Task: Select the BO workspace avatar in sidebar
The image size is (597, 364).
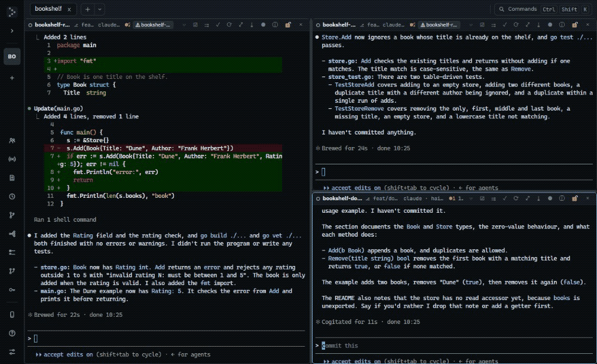Action: pyautogui.click(x=12, y=57)
